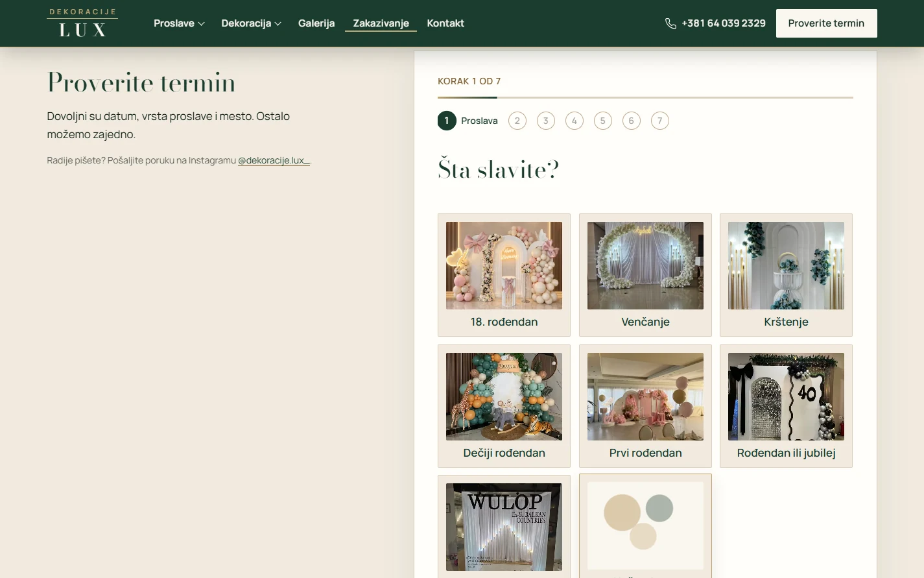This screenshot has height=578, width=924.
Task: Open the @dekoracije.lux_ Instagram link
Action: pos(274,160)
